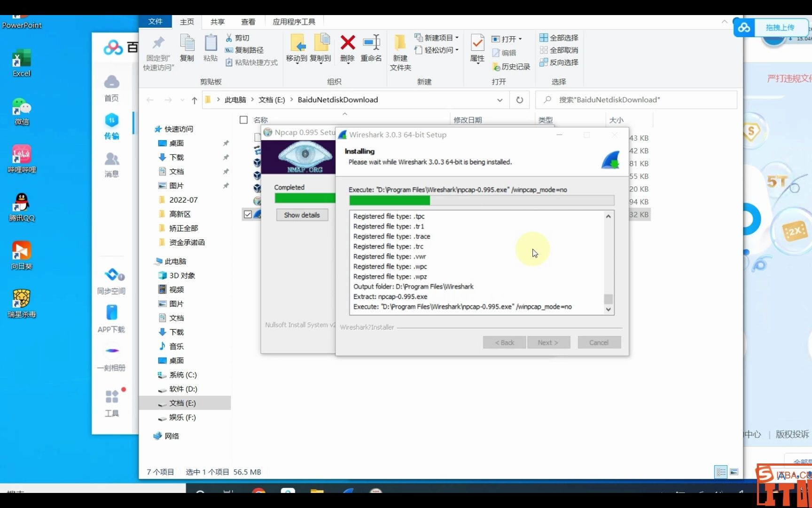Click Cancel in Wireshark setup
Image resolution: width=812 pixels, height=508 pixels.
pyautogui.click(x=599, y=342)
